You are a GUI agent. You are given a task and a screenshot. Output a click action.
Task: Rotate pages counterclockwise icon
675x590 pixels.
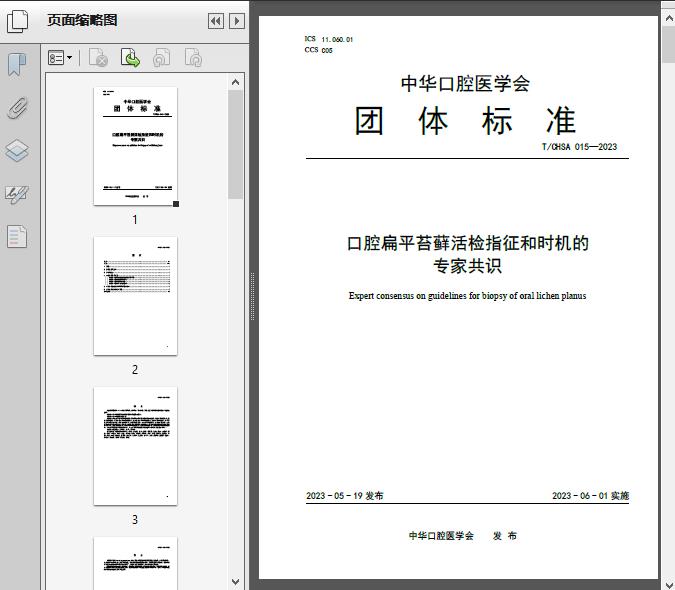[x=162, y=58]
